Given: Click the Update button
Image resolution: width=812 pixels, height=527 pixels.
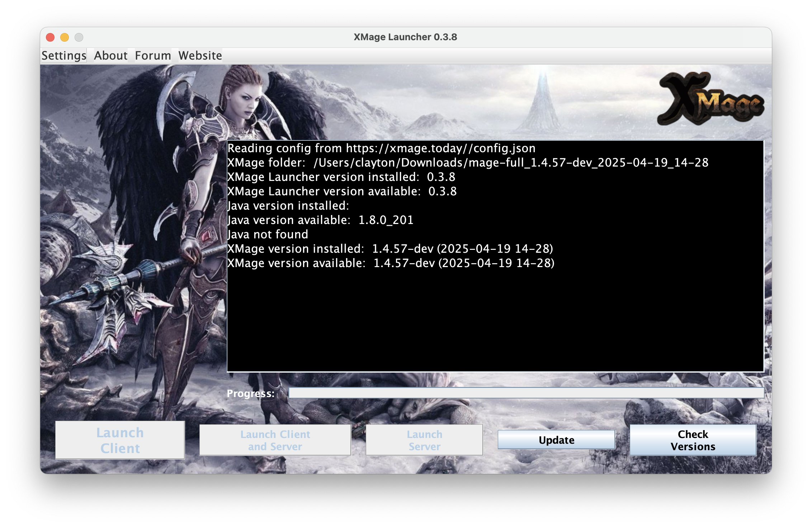Looking at the screenshot, I should (x=556, y=440).
